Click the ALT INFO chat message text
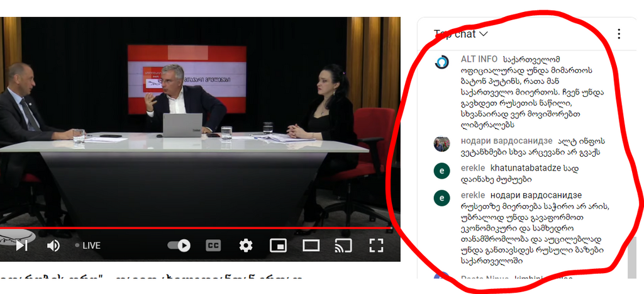Screen dimensions: 644x294 [x=533, y=92]
